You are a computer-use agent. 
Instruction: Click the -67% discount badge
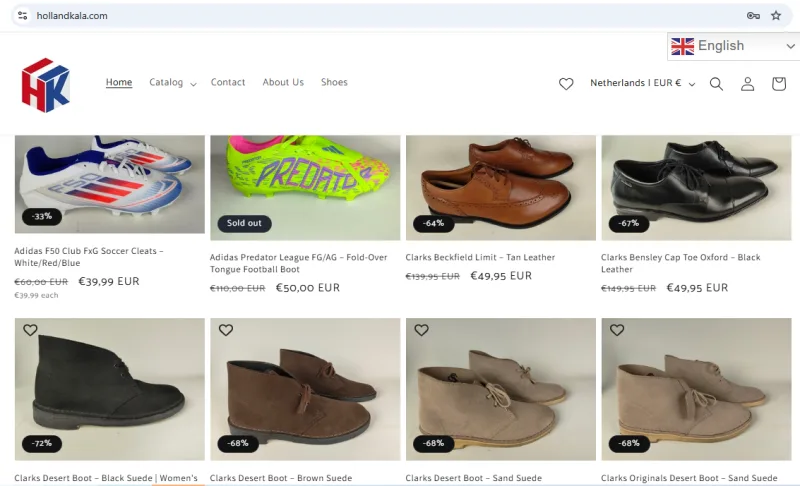[x=629, y=223]
